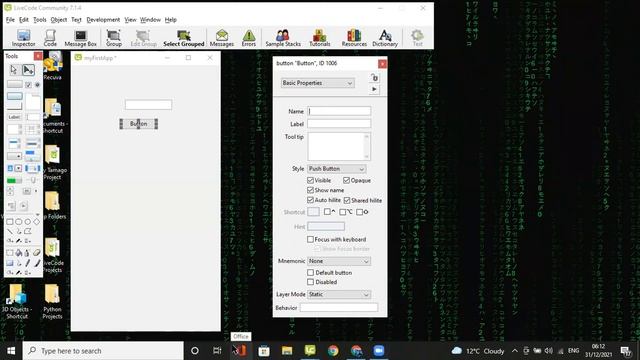Open Zoom from the taskbar
This screenshot has width=640, height=360.
pos(379,350)
